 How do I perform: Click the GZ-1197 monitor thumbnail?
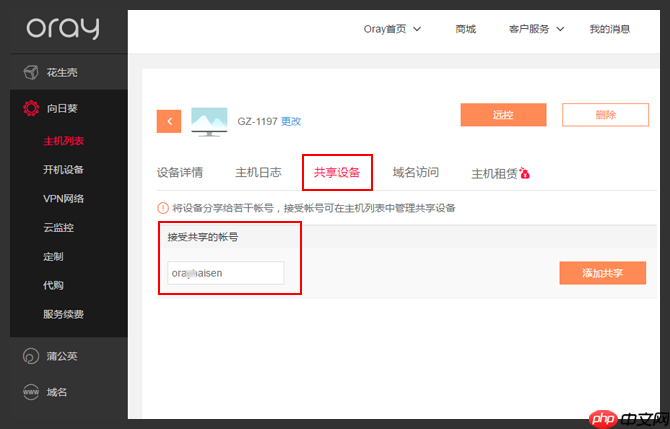click(x=209, y=122)
